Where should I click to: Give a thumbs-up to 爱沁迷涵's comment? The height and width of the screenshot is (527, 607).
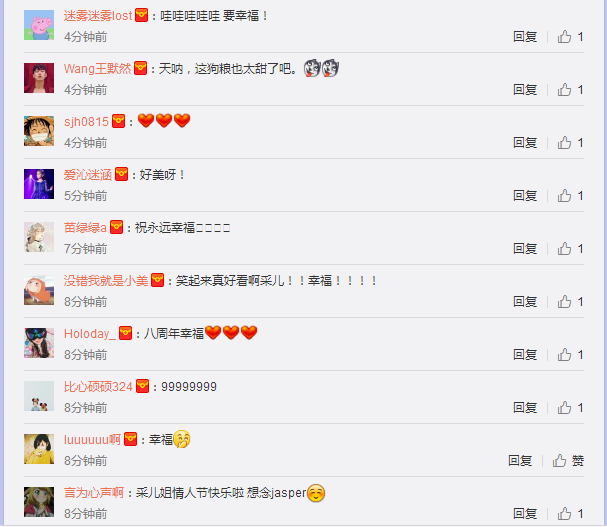click(570, 196)
